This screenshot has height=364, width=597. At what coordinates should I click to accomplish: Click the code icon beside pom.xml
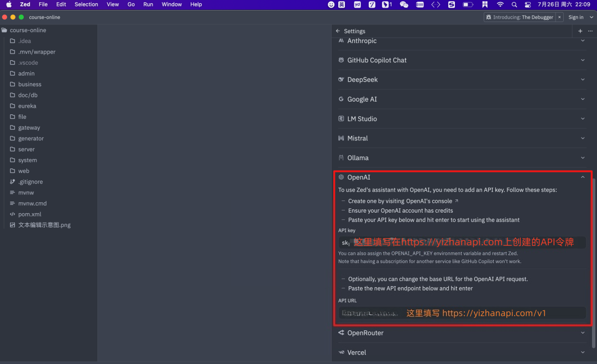tap(13, 214)
